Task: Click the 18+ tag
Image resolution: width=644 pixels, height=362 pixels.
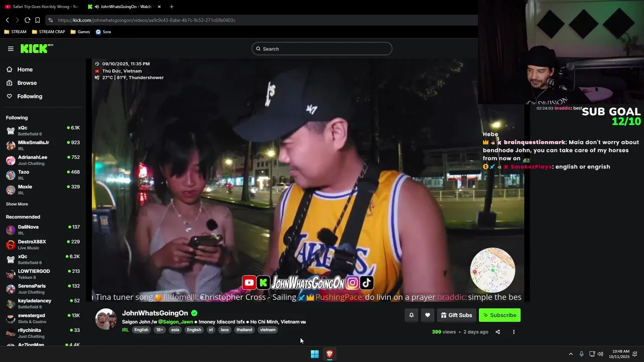Action: 159,330
